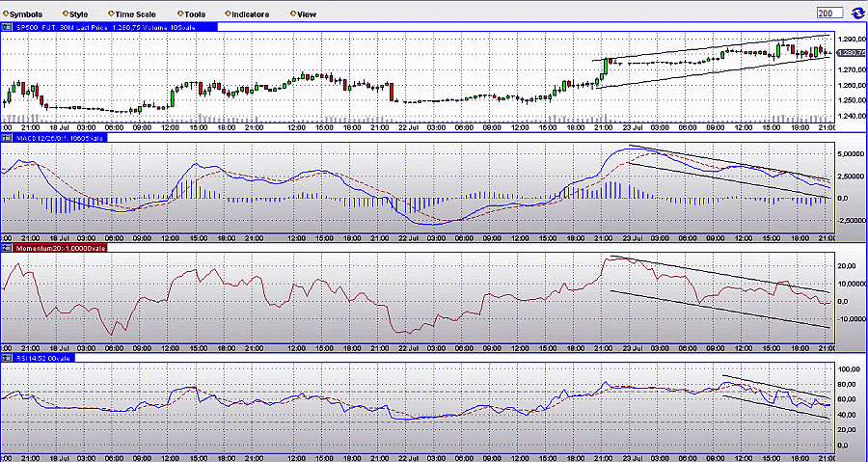Click the 100,00 RSI axis label

click(x=851, y=368)
